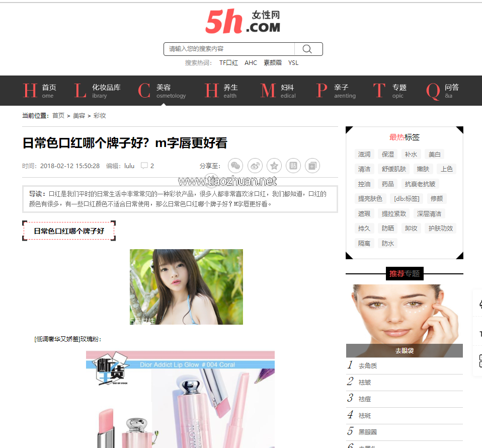Open the 去眼袋 featured topic image
The image size is (482, 448).
coord(405,321)
